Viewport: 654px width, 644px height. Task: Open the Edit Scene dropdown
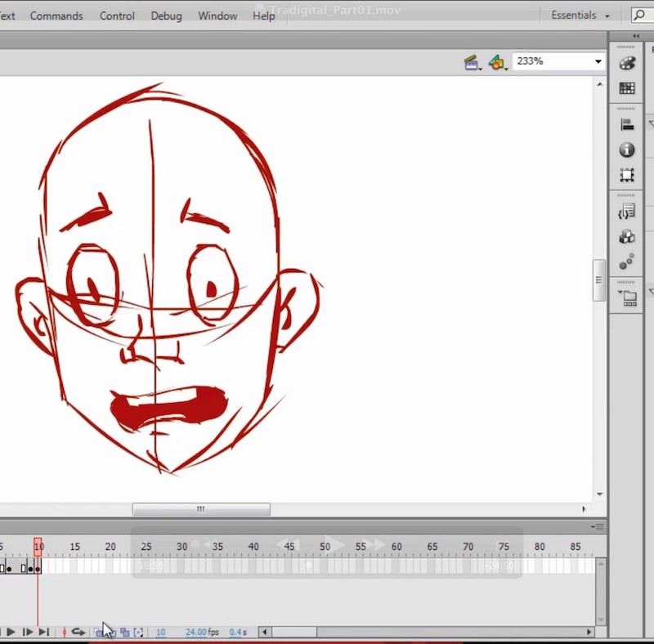click(x=473, y=61)
